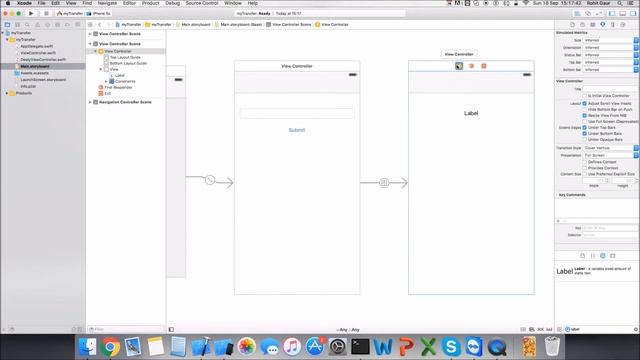This screenshot has height=360, width=640.
Task: Open the Orientation dropdown
Action: 611,48
